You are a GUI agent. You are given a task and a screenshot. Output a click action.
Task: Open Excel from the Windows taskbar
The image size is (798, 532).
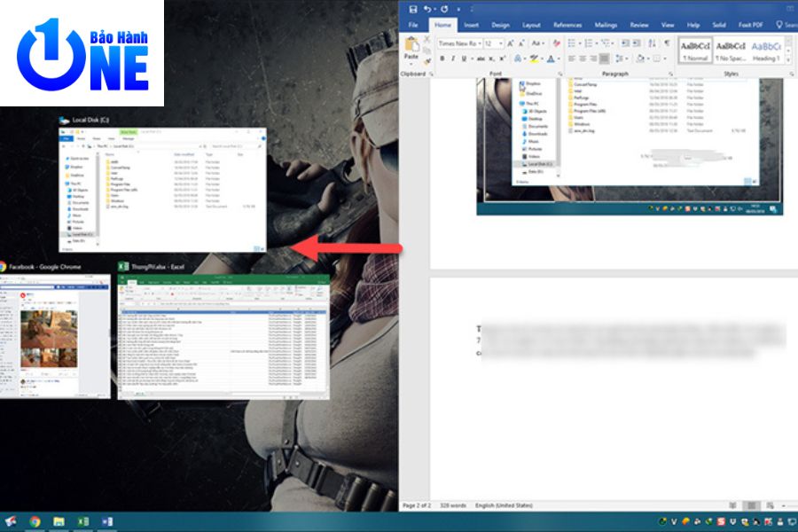83,522
